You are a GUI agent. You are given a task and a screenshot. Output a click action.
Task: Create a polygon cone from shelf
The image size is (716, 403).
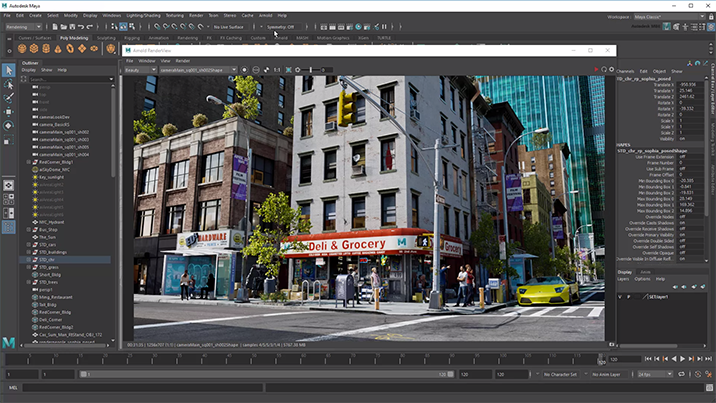pyautogui.click(x=58, y=48)
